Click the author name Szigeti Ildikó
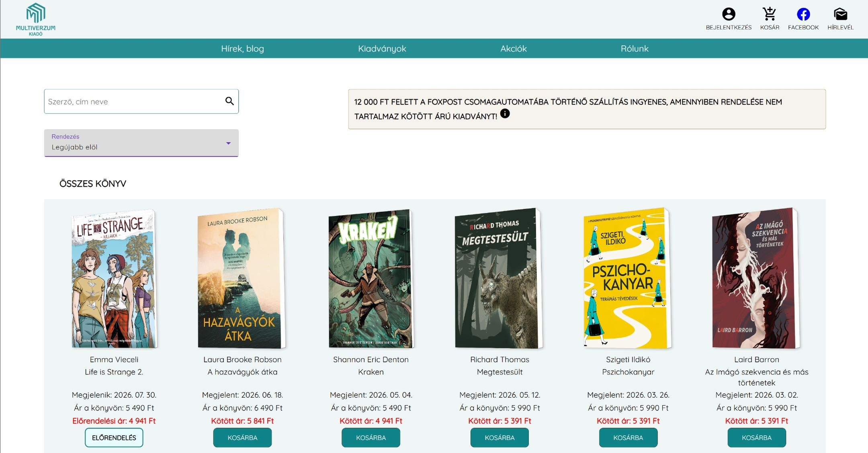Viewport: 868px width, 453px height. pyautogui.click(x=628, y=359)
